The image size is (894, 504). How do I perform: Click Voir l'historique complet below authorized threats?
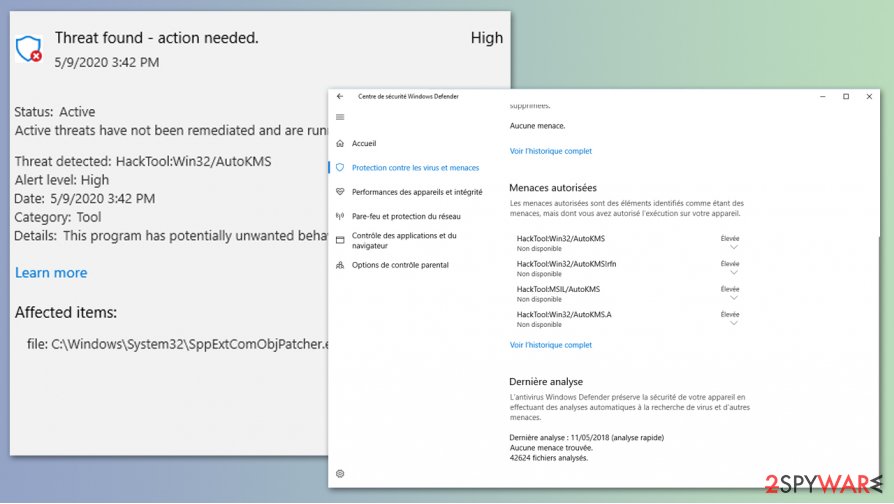point(551,345)
